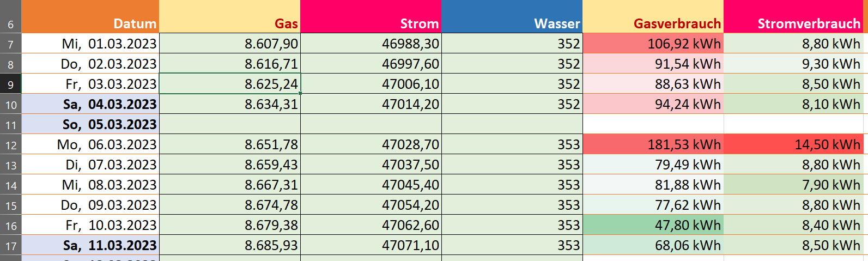Select the Strom value 47028,70
The image size is (868, 261).
point(371,144)
